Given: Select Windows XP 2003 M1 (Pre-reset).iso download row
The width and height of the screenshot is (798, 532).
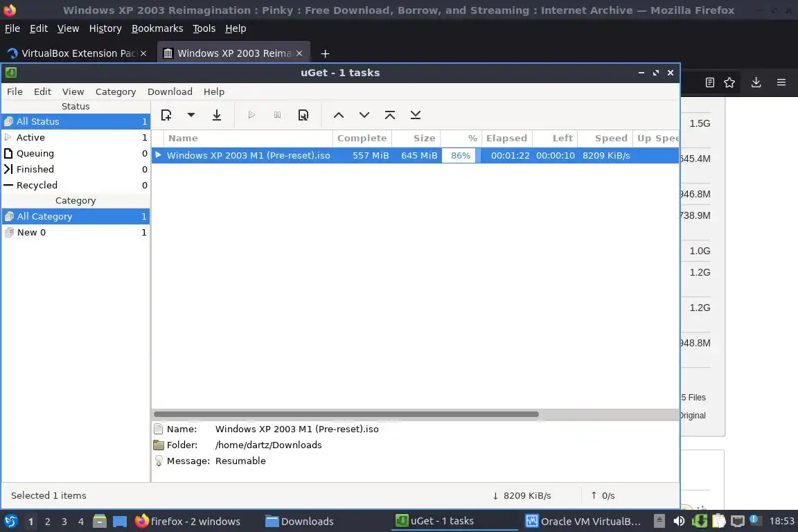Looking at the screenshot, I should 416,155.
